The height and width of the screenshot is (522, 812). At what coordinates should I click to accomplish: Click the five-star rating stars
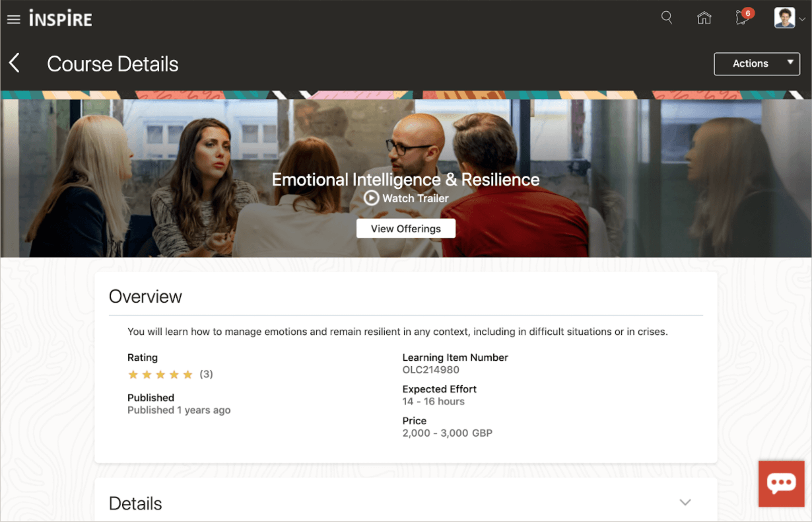(160, 375)
